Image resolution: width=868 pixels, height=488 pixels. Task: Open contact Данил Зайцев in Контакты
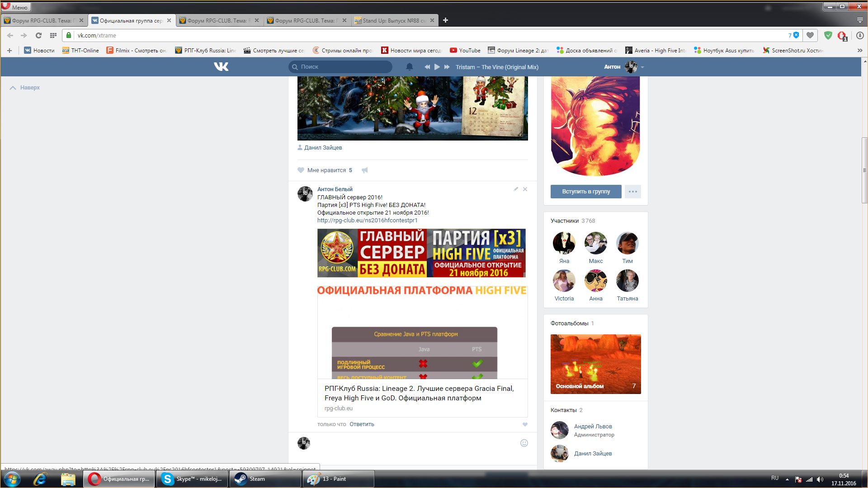pos(593,454)
